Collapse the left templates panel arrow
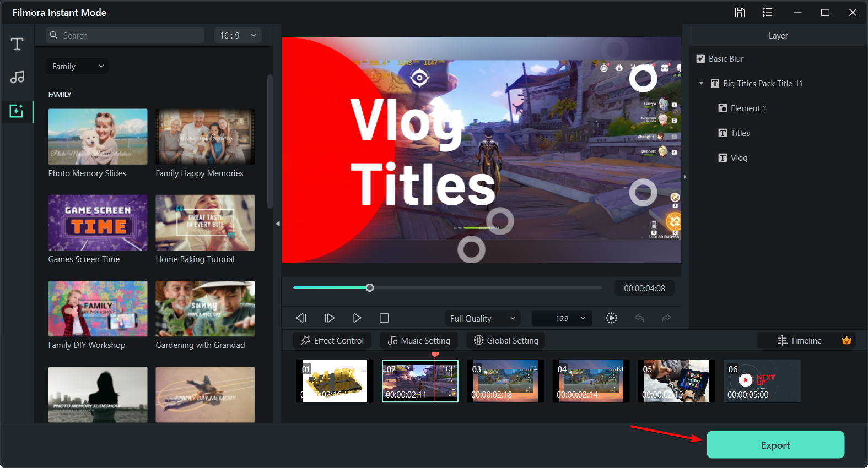 (278, 224)
